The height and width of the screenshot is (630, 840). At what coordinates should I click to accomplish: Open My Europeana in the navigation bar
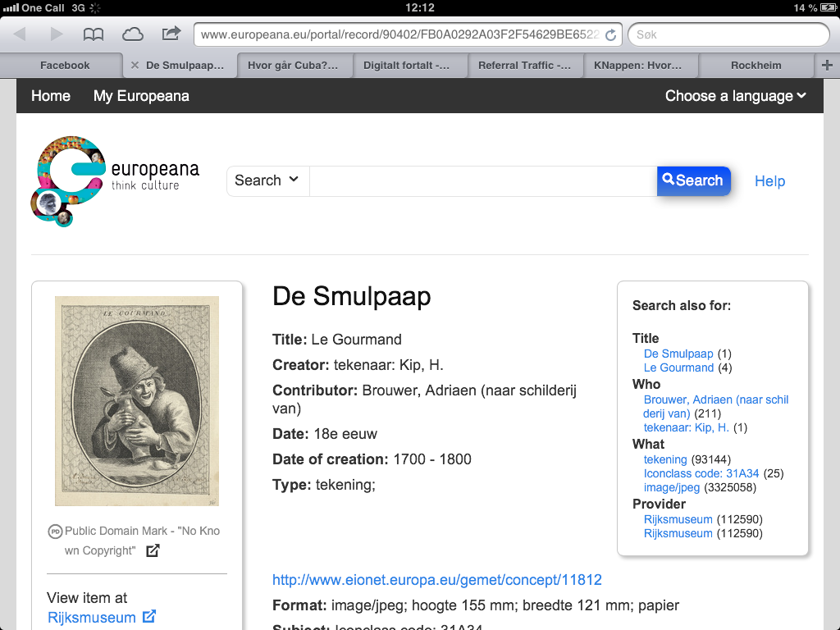[141, 96]
